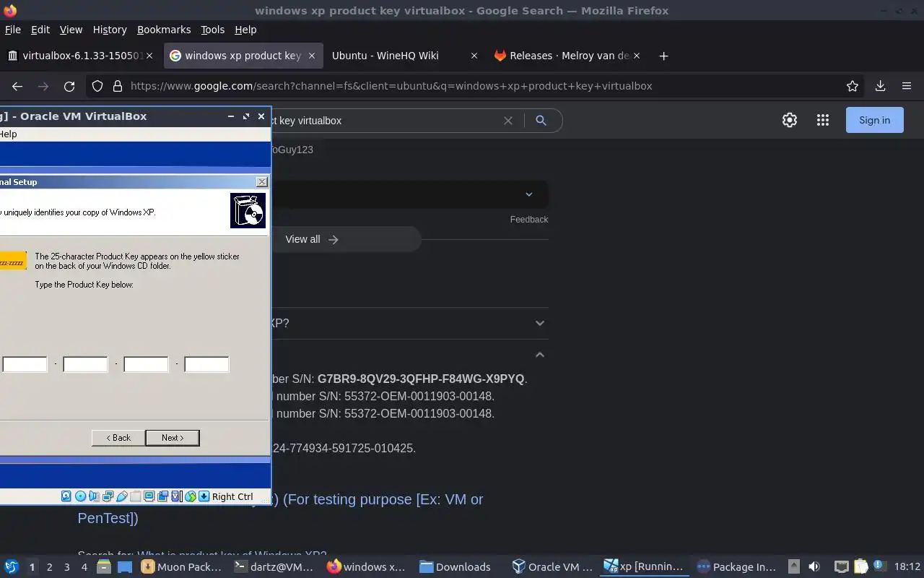Open the Firefox hamburger application menu

click(x=907, y=86)
